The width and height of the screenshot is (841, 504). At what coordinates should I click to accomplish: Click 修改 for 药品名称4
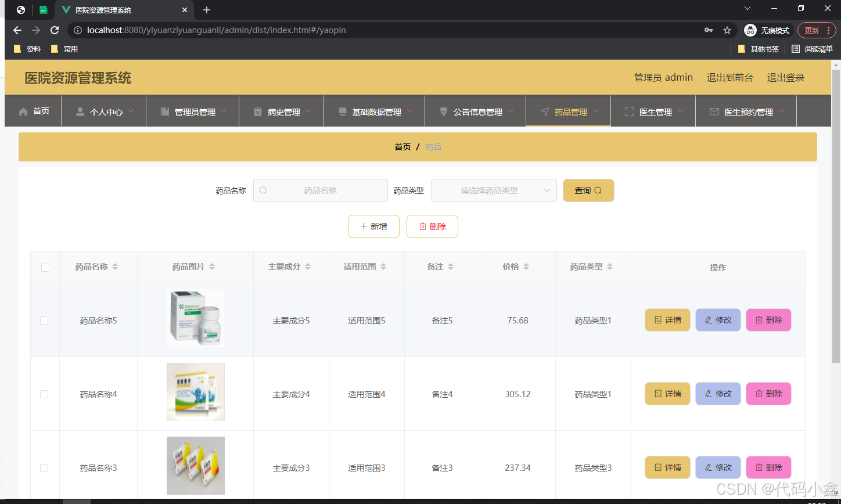(718, 394)
